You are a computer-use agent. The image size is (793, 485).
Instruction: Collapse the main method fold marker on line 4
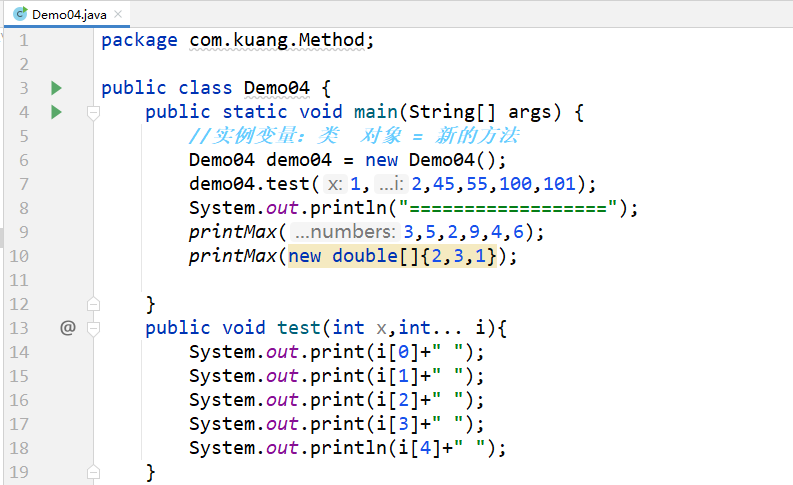tap(93, 112)
